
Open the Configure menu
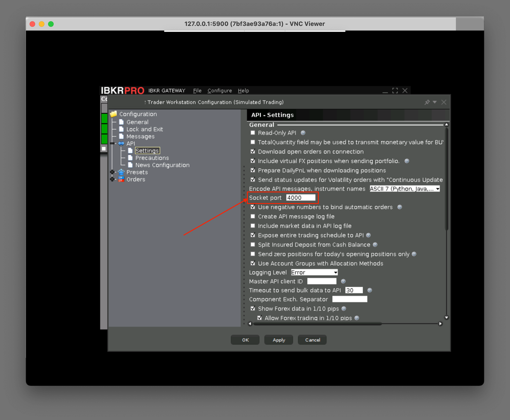tap(220, 91)
